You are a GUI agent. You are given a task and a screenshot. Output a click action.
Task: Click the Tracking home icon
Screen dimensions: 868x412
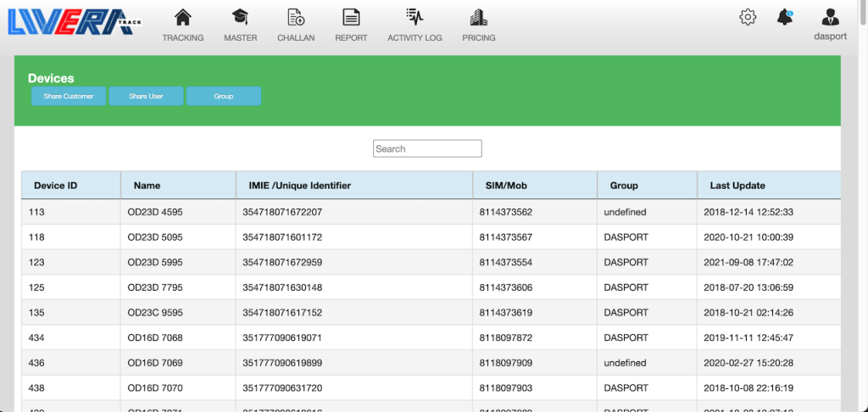(x=182, y=17)
